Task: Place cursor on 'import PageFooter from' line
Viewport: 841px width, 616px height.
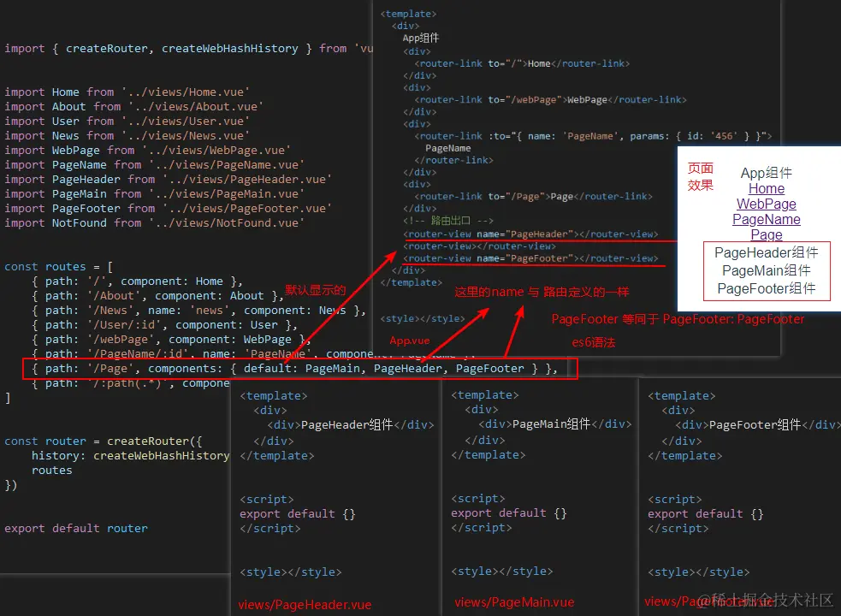Action: (x=169, y=208)
